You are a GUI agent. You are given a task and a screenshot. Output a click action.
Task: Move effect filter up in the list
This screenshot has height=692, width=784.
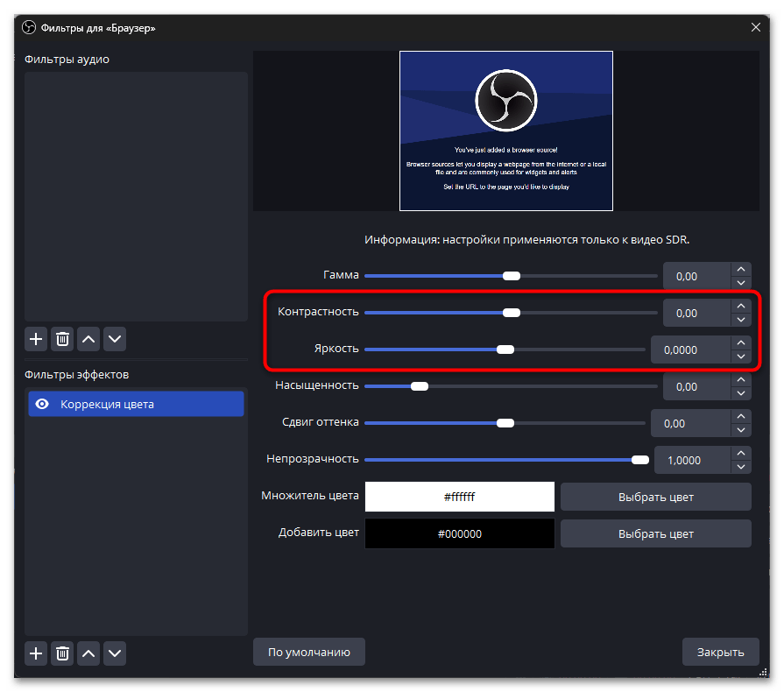coord(88,653)
